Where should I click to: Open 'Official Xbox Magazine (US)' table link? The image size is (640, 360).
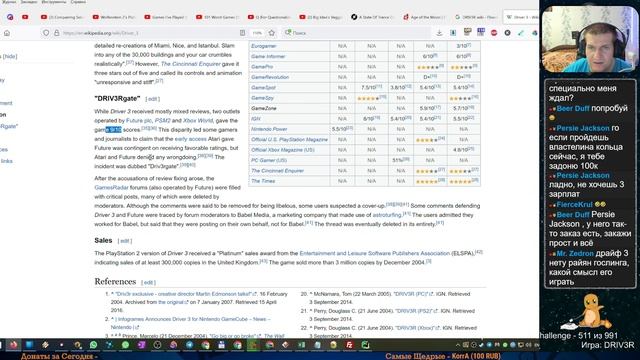click(282, 150)
